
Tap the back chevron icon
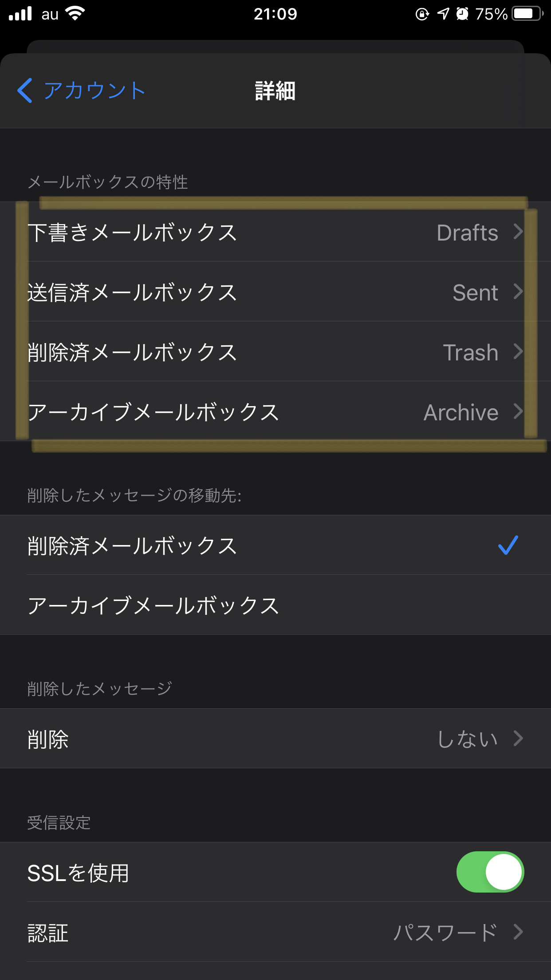25,91
